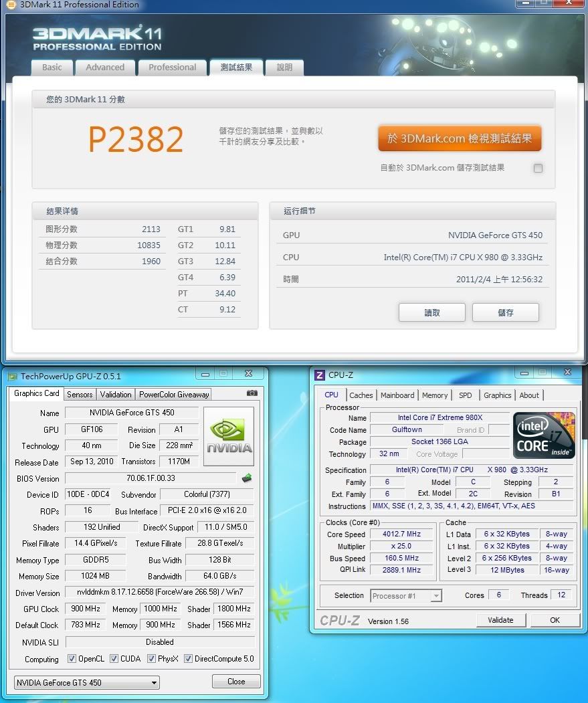588x703 pixels.
Task: Open the Processor #1 selection dropdown
Action: pos(406,596)
